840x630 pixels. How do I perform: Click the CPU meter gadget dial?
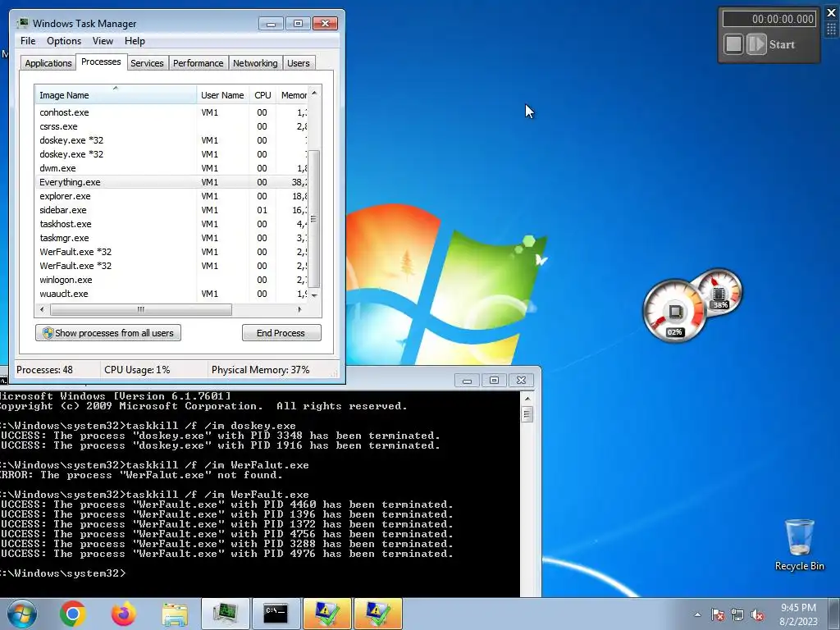[x=674, y=311]
